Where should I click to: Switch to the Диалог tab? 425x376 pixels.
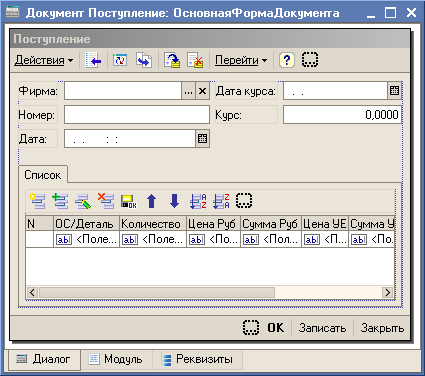pyautogui.click(x=43, y=359)
